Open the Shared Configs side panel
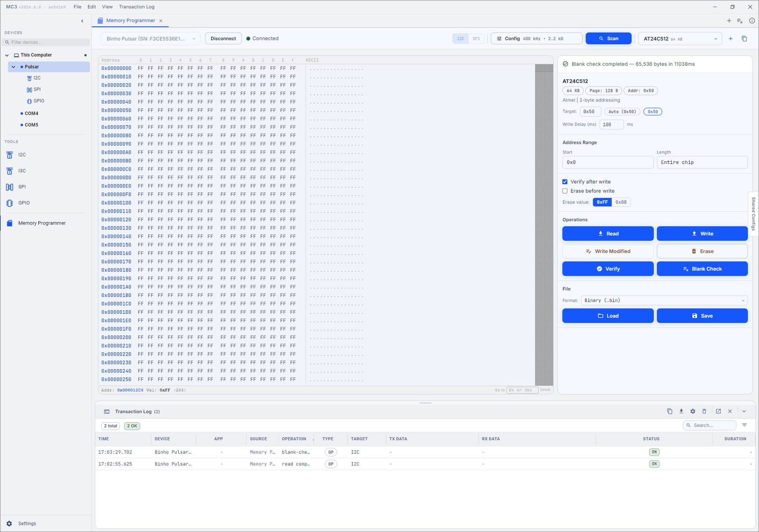 click(x=753, y=213)
